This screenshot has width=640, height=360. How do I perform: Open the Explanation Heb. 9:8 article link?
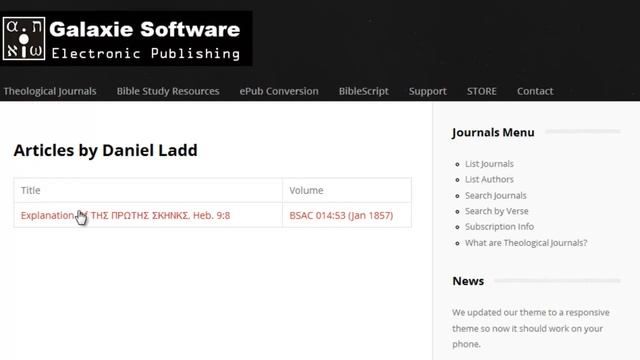(x=125, y=215)
